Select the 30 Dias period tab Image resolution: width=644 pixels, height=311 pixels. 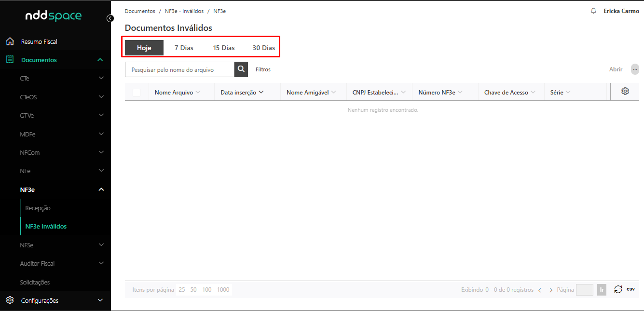click(x=263, y=48)
